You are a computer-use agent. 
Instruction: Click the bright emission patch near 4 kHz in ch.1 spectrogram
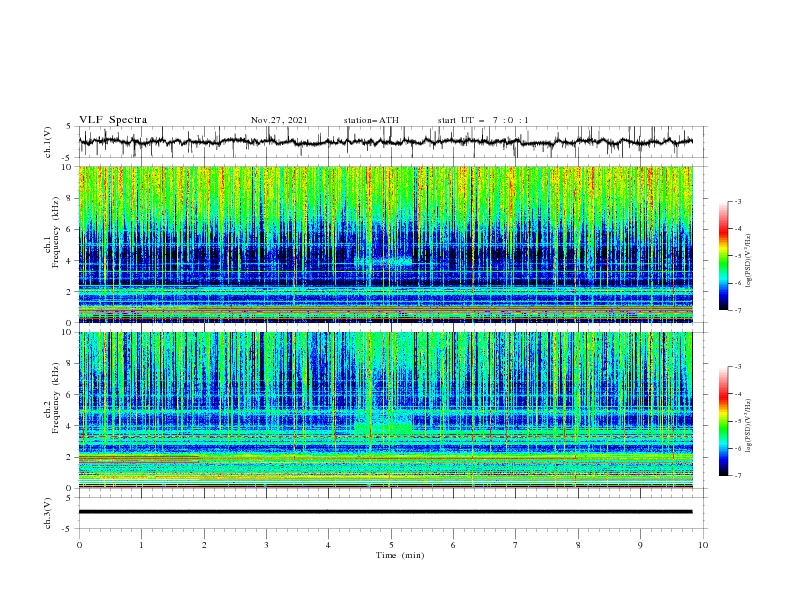pos(384,261)
